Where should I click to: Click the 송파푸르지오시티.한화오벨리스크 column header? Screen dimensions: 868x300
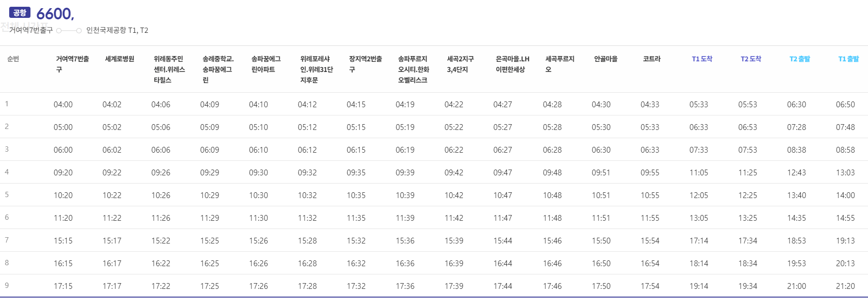coord(413,70)
